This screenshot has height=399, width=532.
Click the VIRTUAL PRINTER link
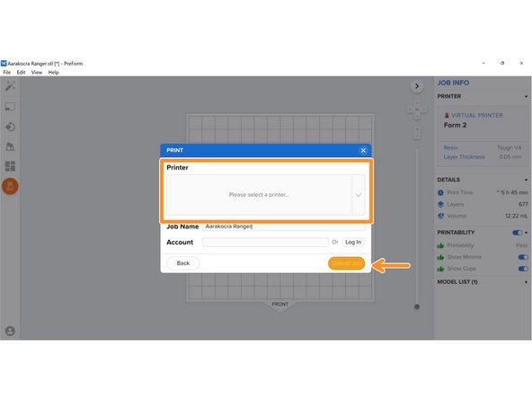pos(477,115)
